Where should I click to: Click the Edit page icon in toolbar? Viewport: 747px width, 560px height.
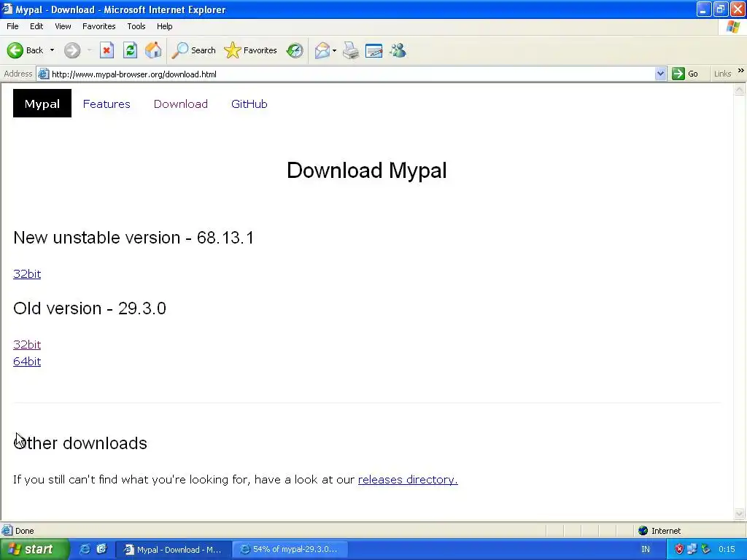click(374, 50)
